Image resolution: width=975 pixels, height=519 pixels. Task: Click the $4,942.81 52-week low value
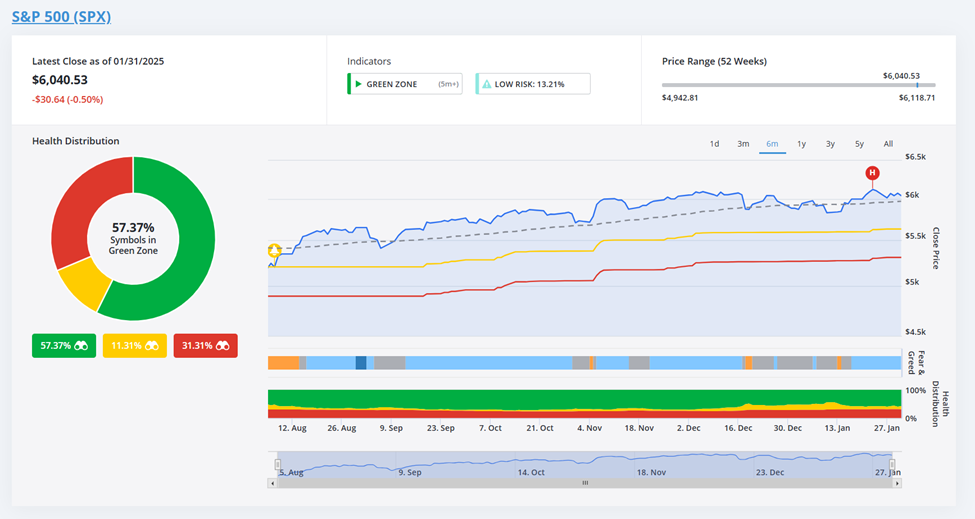(x=680, y=98)
